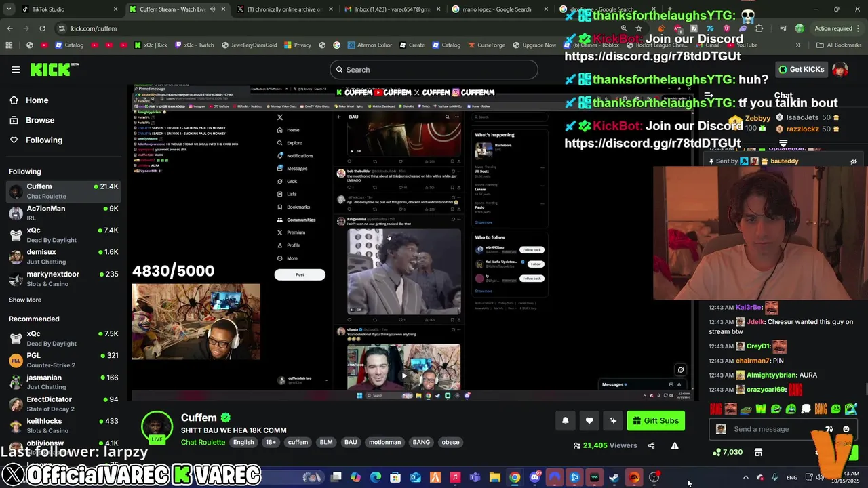The width and height of the screenshot is (868, 488).
Task: Click the sparkle subscribe button
Action: [x=613, y=421]
